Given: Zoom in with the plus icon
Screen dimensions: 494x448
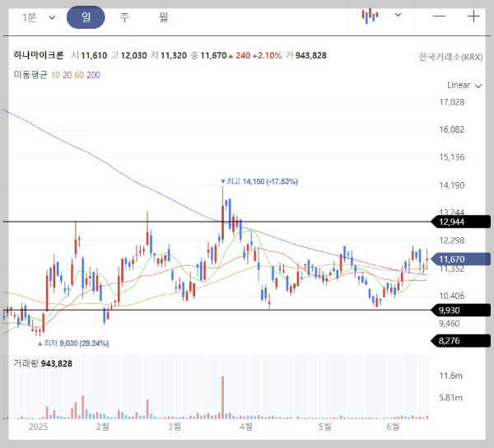Looking at the screenshot, I should click(x=473, y=16).
